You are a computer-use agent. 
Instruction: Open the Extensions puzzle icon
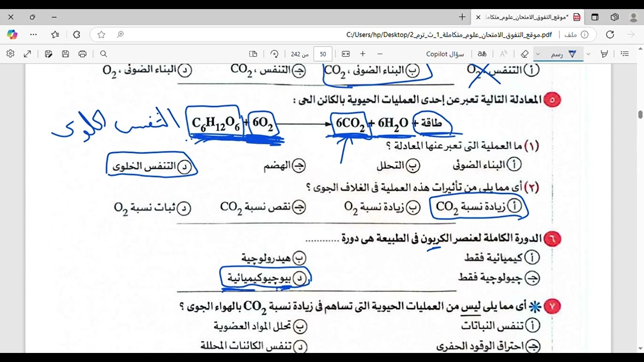point(76,35)
